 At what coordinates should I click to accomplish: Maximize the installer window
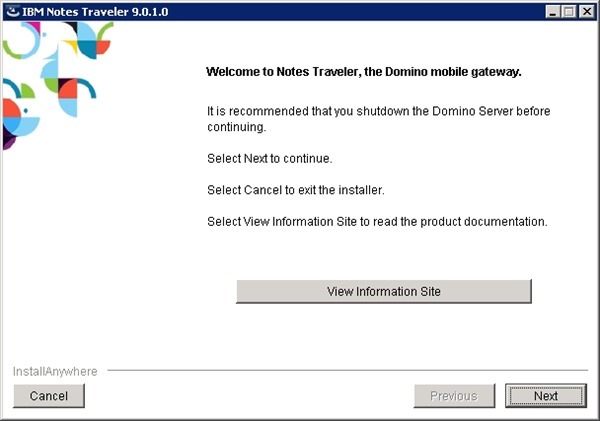coord(570,10)
